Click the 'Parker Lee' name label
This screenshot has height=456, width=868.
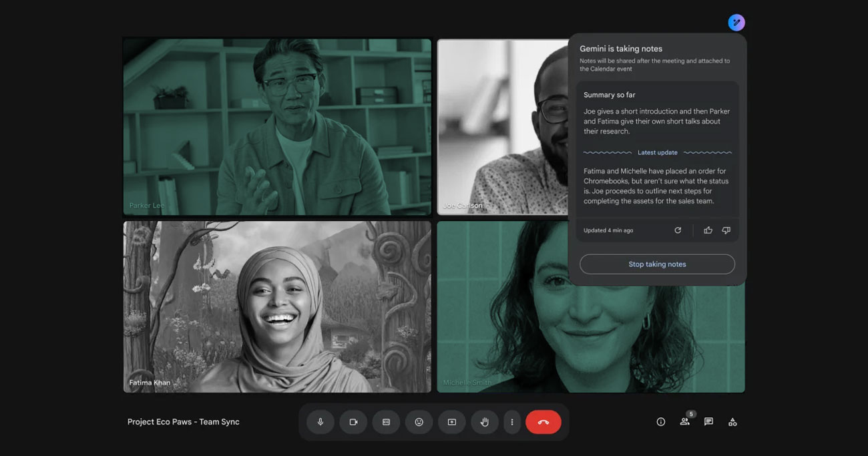coord(146,206)
